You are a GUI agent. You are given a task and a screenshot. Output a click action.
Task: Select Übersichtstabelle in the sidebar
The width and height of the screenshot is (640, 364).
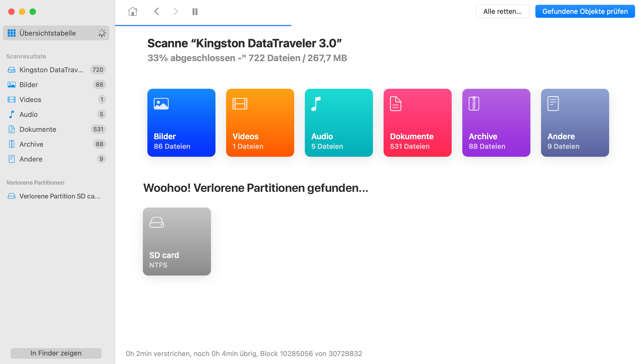tap(56, 33)
